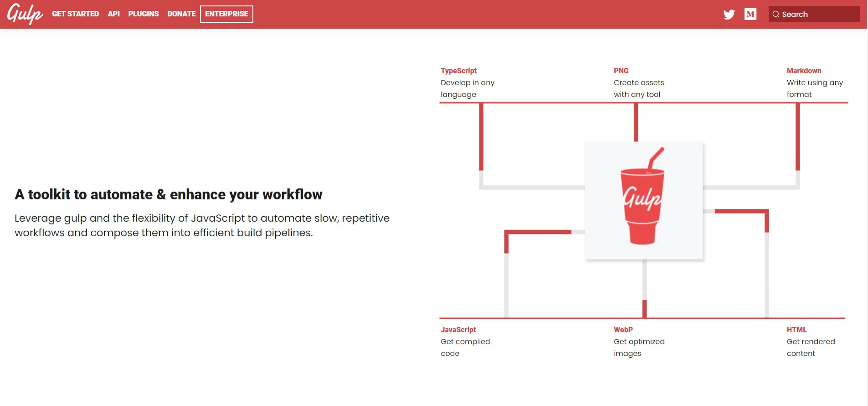This screenshot has width=868, height=406.
Task: Click the WebP label
Action: 623,330
